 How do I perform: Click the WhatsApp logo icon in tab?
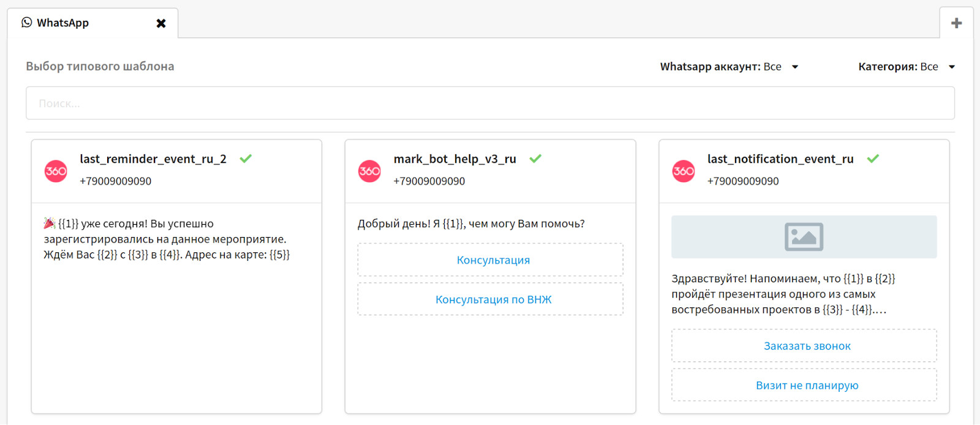pyautogui.click(x=26, y=23)
